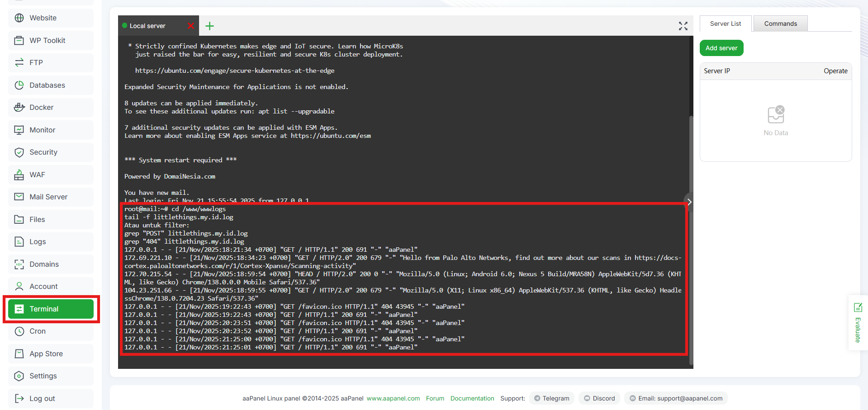This screenshot has width=868, height=410.
Task: Click the ubuntu.com secure-kubernetes URL text
Action: (235, 71)
